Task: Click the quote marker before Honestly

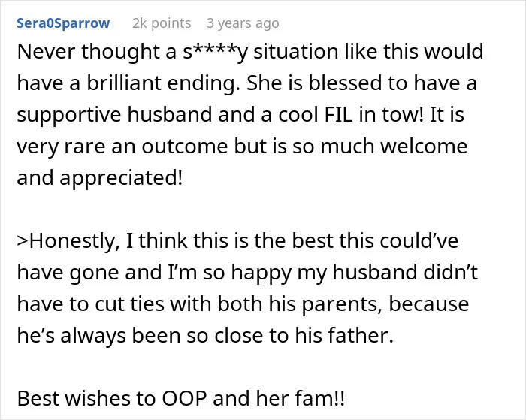Action: click(23, 241)
